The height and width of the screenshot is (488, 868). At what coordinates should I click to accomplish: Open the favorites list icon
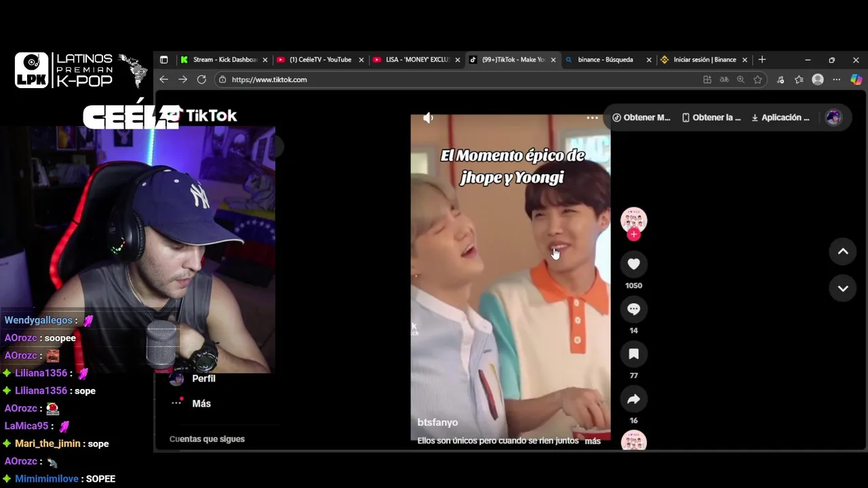coord(799,79)
